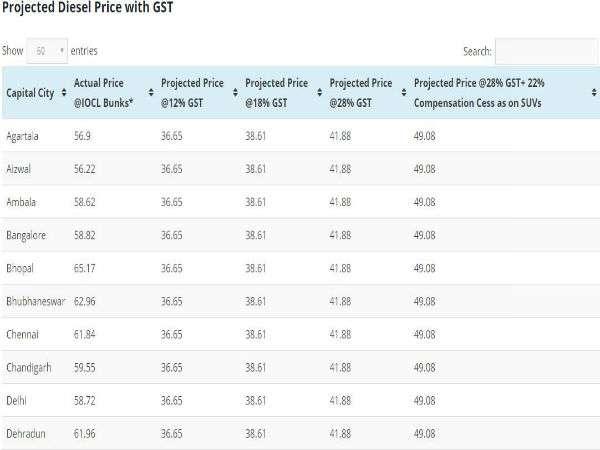600x450 pixels.
Task: Select the Bhubhaneswar city cell
Action: (x=33, y=301)
